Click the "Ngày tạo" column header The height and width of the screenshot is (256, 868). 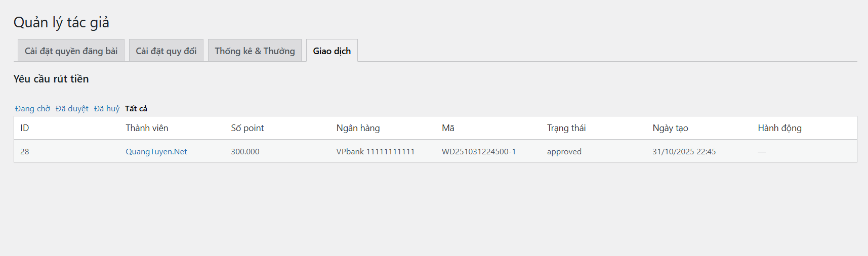pyautogui.click(x=670, y=128)
